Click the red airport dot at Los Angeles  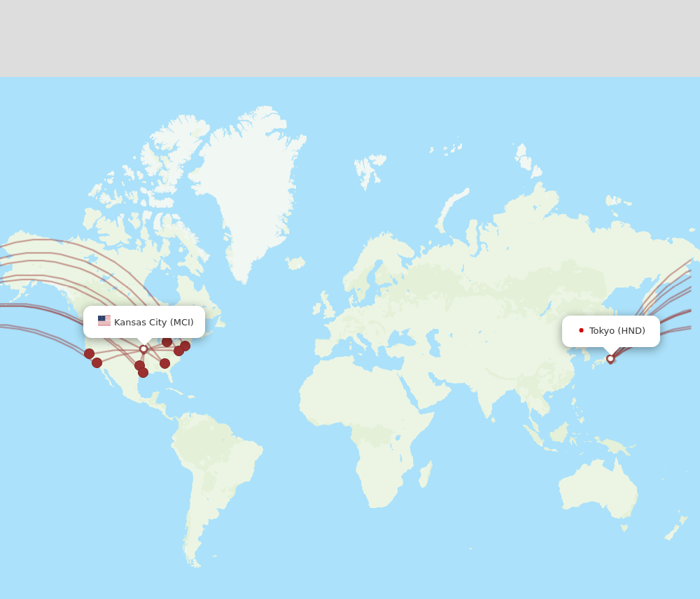[x=97, y=363]
